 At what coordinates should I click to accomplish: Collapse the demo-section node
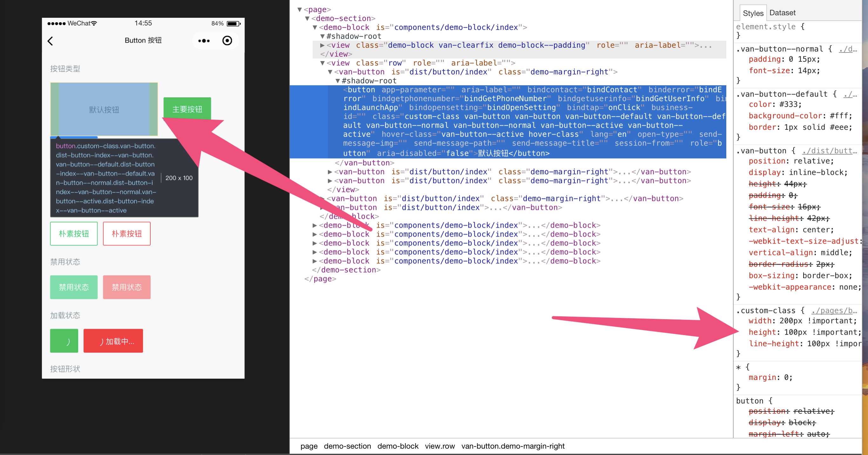coord(307,18)
